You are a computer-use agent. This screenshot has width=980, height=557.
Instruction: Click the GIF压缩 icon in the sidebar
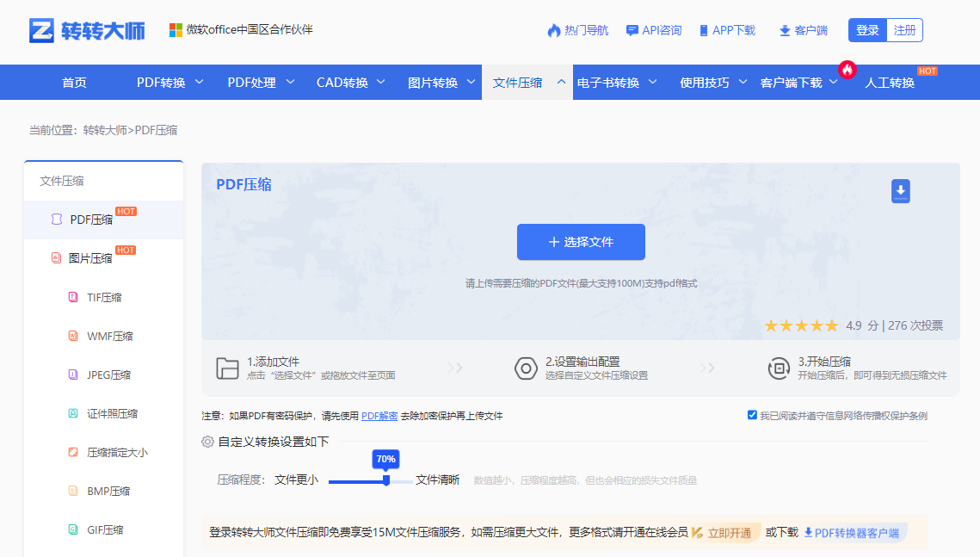72,529
